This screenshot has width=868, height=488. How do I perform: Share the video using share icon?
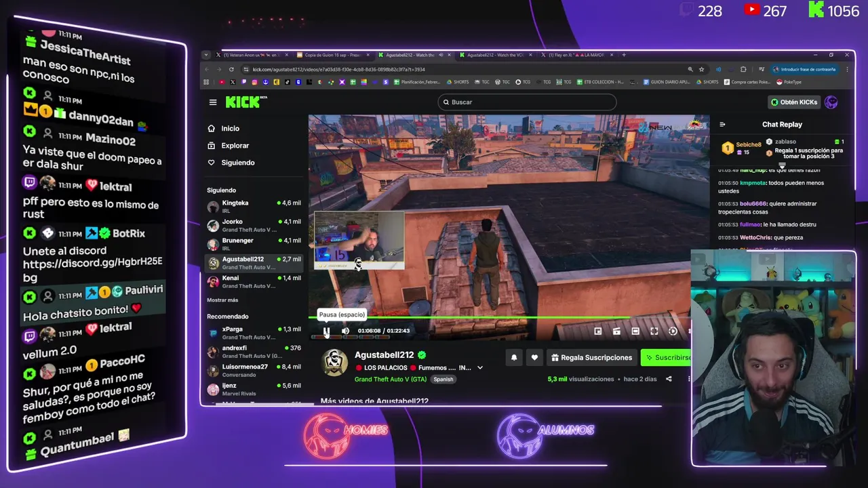coord(669,379)
